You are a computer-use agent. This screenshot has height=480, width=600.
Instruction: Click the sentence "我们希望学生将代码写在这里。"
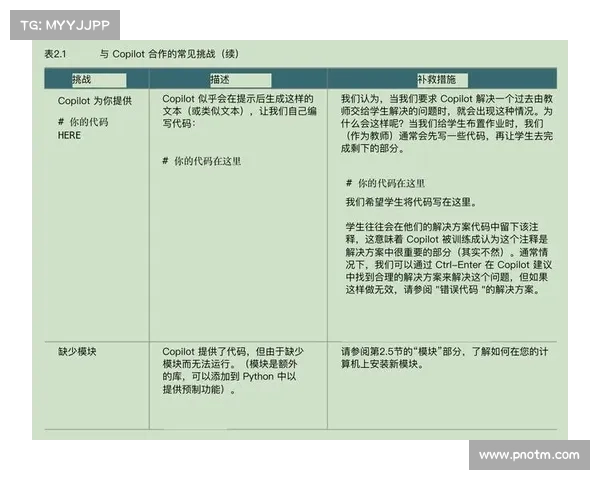[x=411, y=202]
